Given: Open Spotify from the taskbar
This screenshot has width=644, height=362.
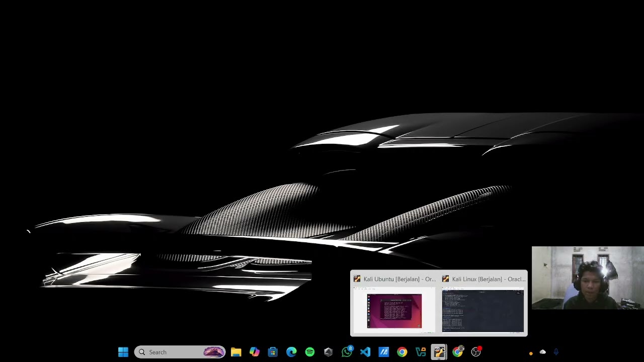Looking at the screenshot, I should click(310, 352).
